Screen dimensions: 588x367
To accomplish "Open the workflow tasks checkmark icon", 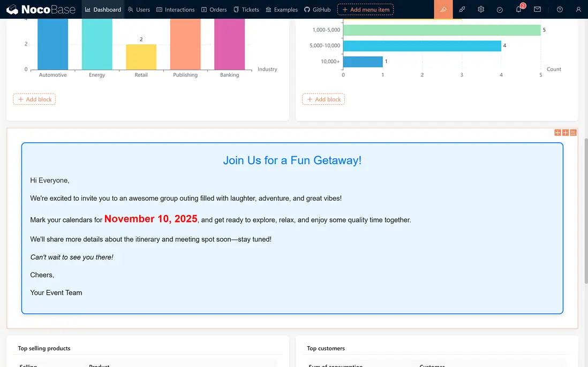I will click(500, 10).
